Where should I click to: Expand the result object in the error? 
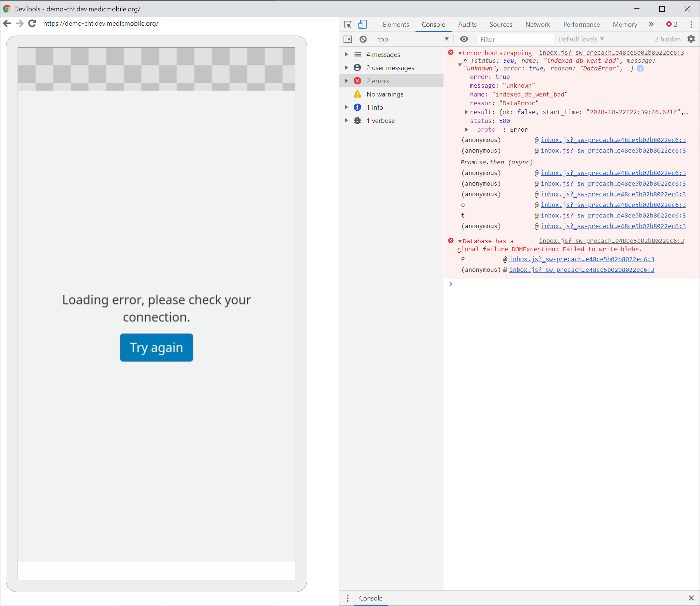pyautogui.click(x=466, y=112)
